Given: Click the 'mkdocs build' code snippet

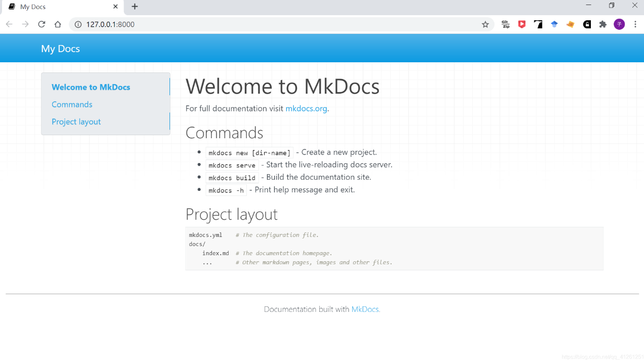Looking at the screenshot, I should [232, 178].
